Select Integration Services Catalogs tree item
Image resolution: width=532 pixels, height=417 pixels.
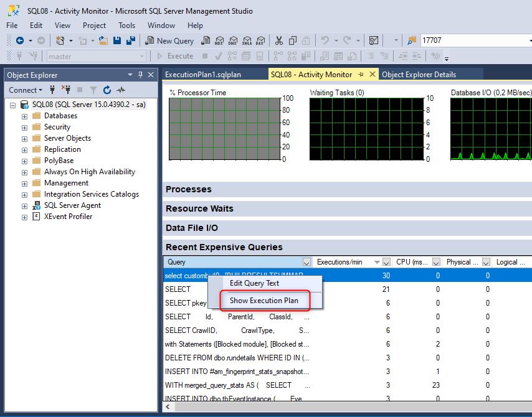[x=92, y=194]
